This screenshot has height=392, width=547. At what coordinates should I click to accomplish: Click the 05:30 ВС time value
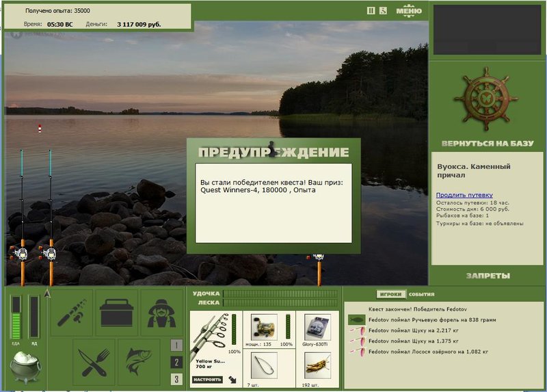point(60,25)
